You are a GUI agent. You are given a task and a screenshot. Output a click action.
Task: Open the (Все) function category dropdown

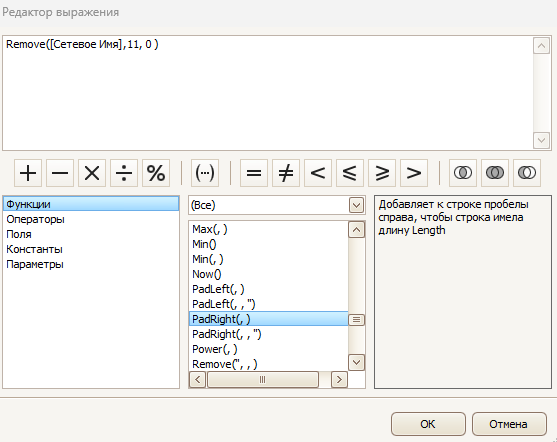pyautogui.click(x=357, y=205)
